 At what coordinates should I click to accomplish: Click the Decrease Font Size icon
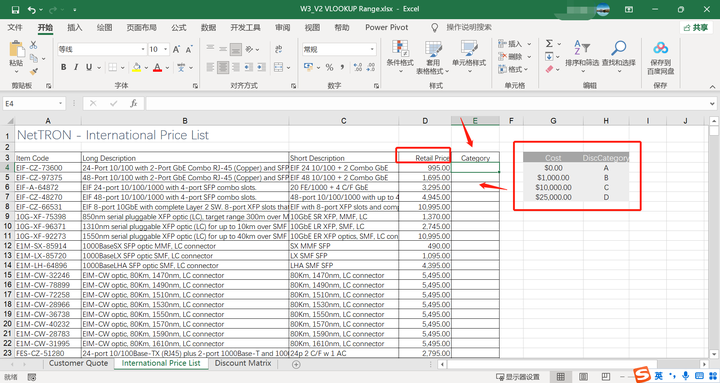pos(189,49)
